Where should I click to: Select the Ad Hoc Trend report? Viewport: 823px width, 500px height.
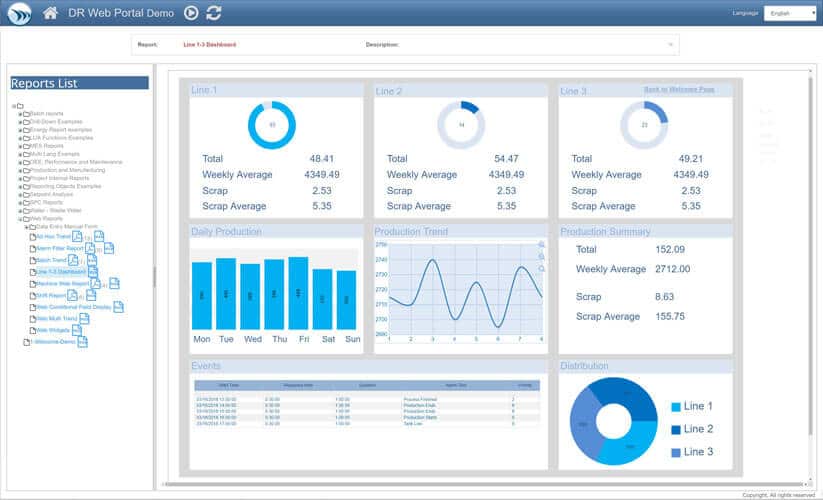(53, 237)
